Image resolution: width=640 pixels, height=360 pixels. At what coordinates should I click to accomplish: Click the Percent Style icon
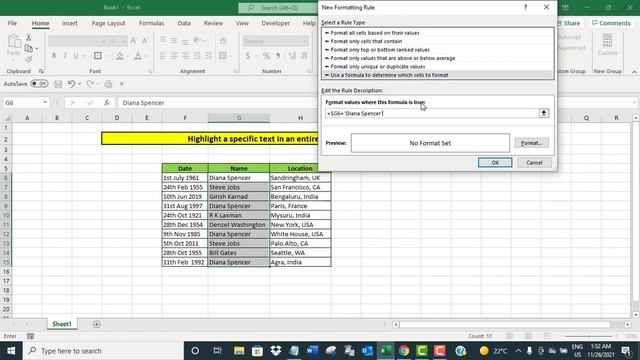pos(266,56)
